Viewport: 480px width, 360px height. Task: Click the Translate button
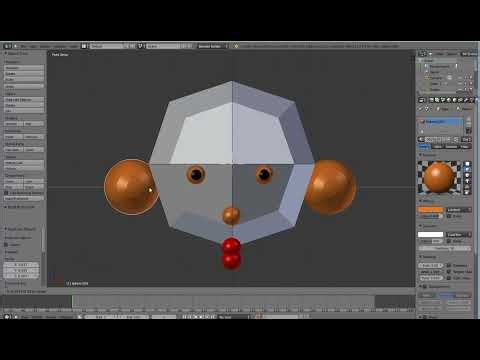tap(24, 68)
